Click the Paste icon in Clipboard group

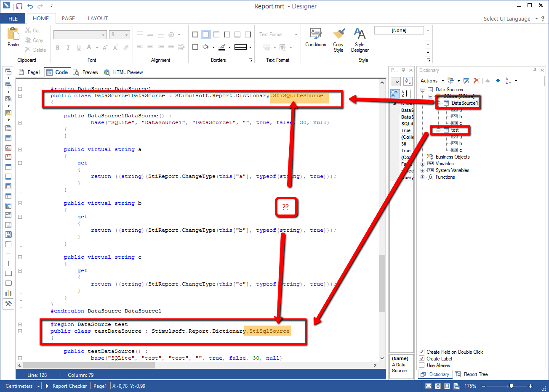[x=13, y=34]
